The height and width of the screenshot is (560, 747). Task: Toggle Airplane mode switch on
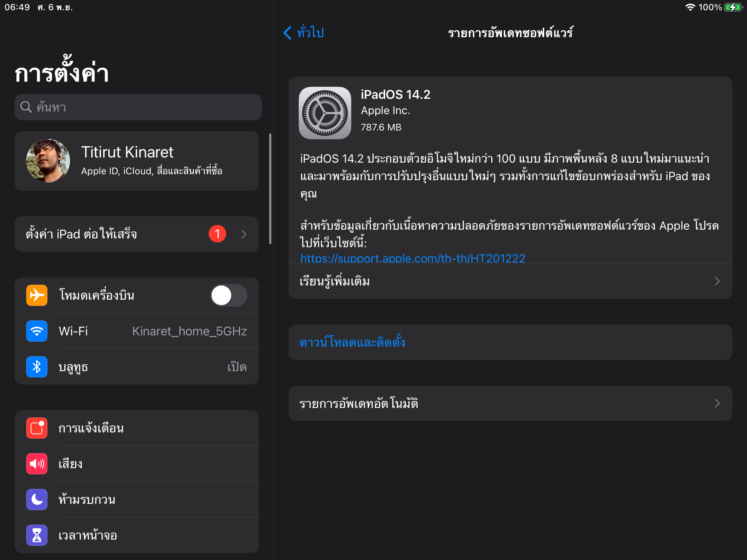229,295
